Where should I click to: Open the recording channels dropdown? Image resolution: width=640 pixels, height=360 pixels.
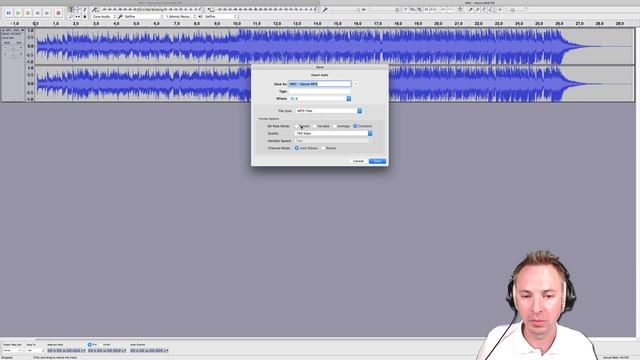(x=181, y=17)
